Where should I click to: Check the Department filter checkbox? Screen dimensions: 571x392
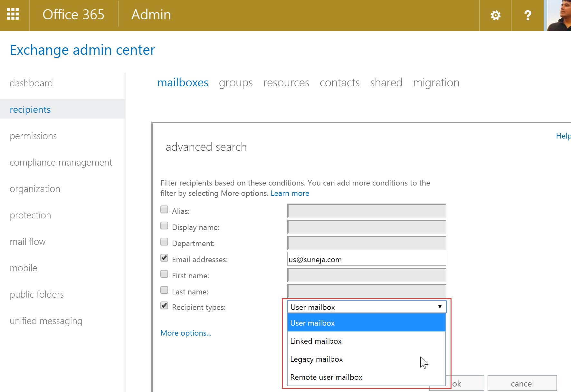pos(164,242)
